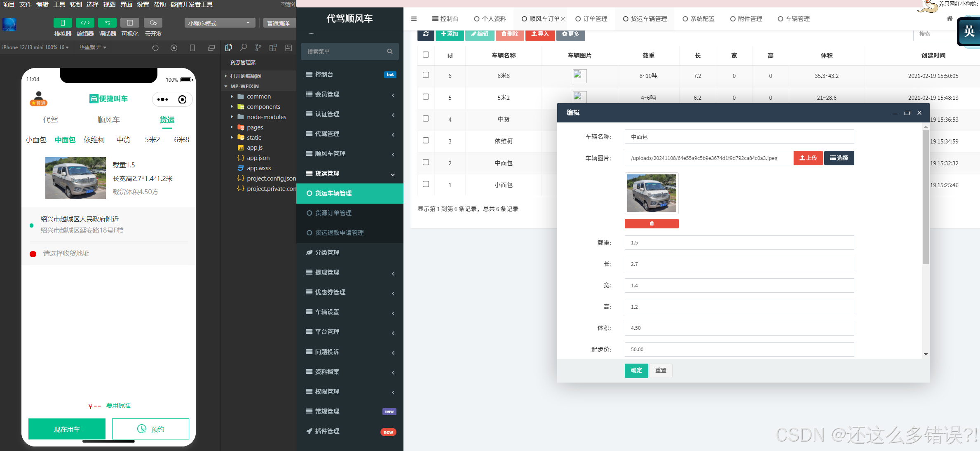
Task: Open the 货源订单管理 menu item
Action: point(333,213)
